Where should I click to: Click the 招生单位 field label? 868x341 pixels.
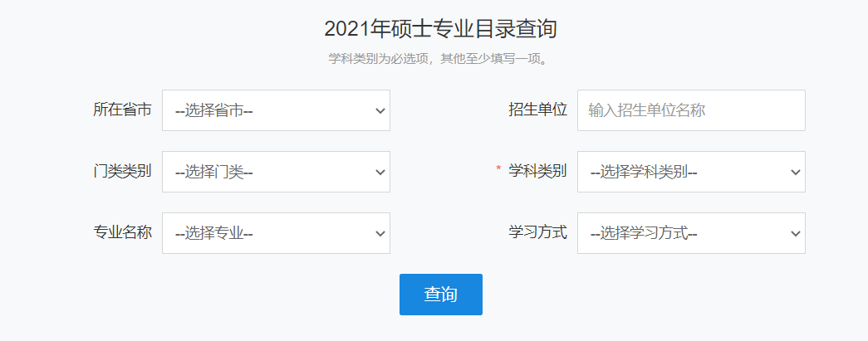click(x=538, y=110)
